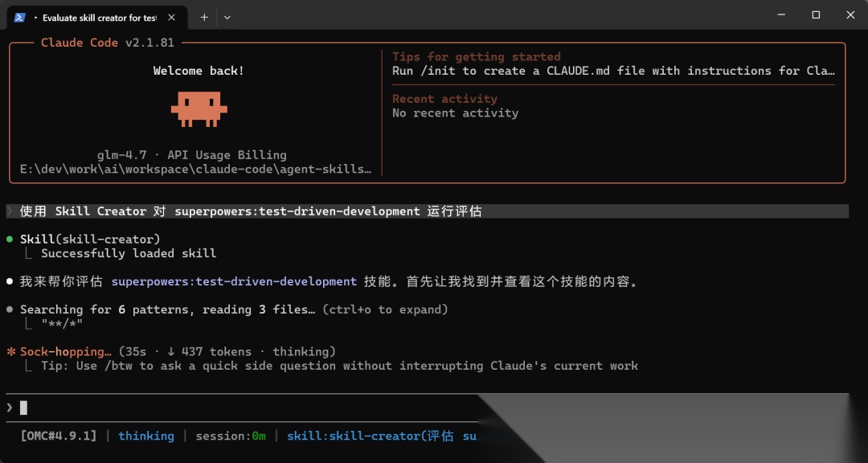Select the 'Evaluate skill creator' terminal tab

[x=97, y=18]
